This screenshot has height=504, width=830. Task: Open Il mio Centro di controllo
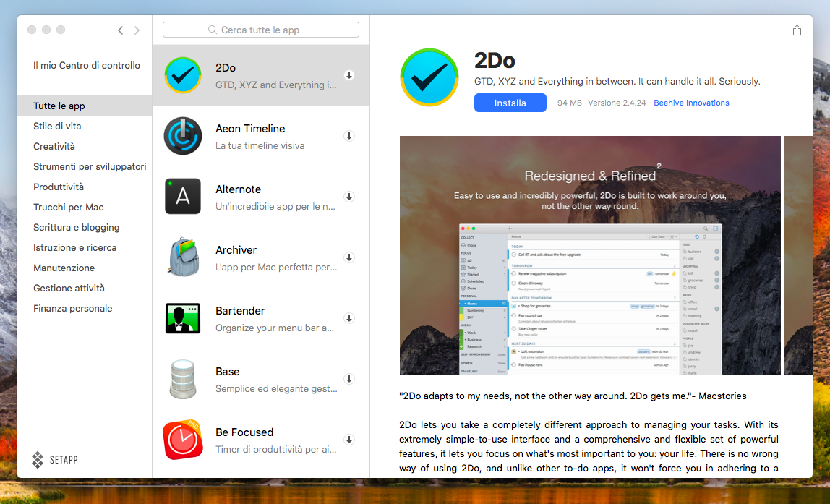pyautogui.click(x=87, y=65)
